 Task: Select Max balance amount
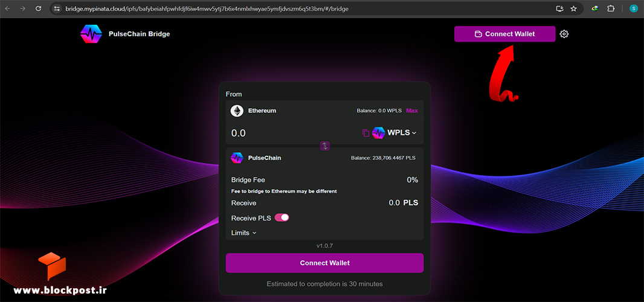click(x=412, y=111)
